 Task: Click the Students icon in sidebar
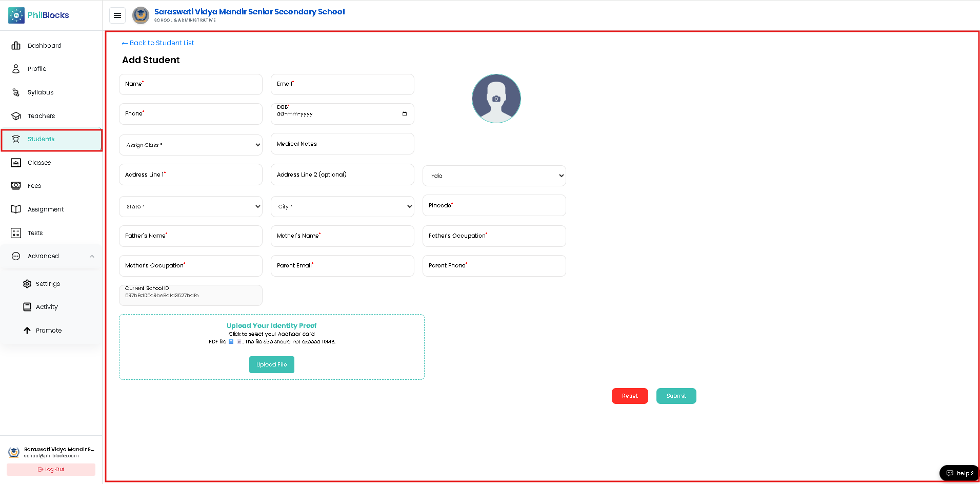coord(16,139)
